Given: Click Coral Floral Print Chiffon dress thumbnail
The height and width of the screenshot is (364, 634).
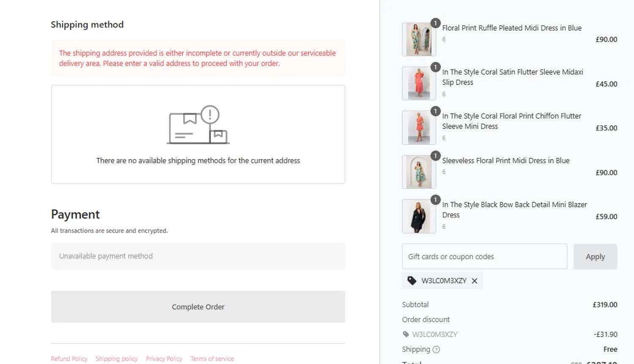Looking at the screenshot, I should coord(419,128).
